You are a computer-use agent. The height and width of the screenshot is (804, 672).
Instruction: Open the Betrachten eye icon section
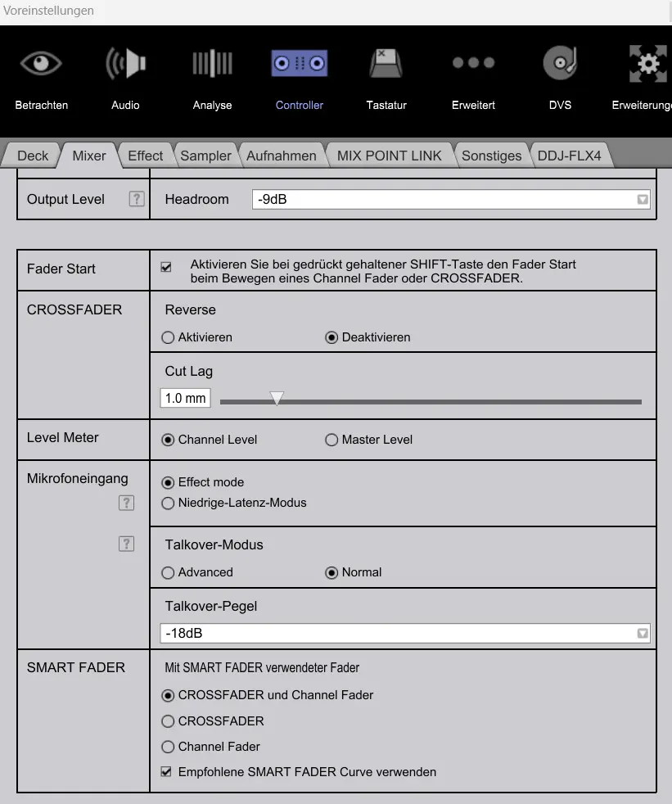coord(41,65)
